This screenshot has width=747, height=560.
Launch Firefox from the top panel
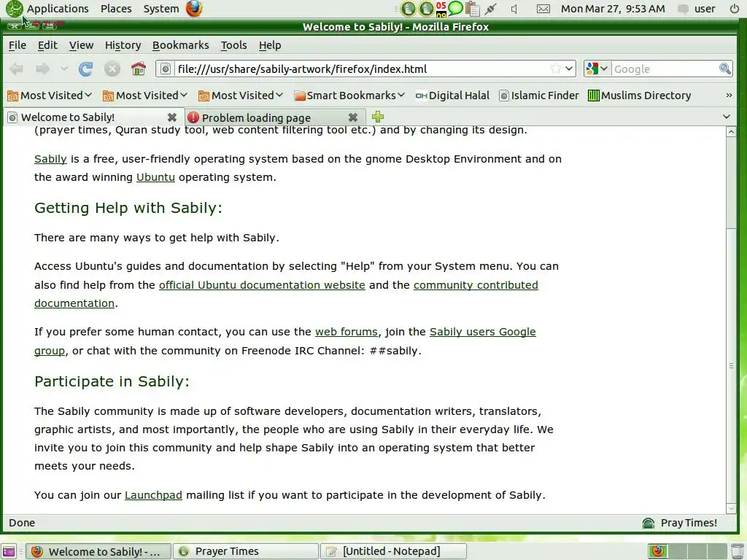pos(194,9)
